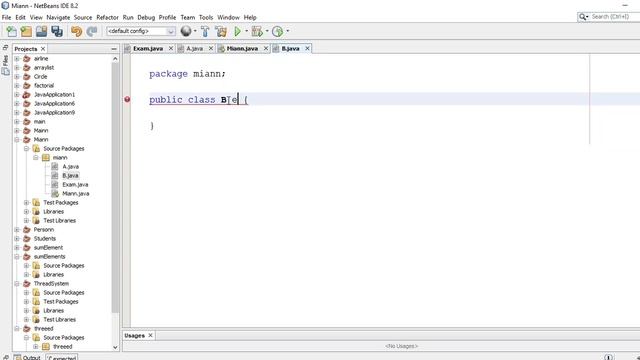Expand the Personn project node
640x360 pixels.
tap(17, 229)
